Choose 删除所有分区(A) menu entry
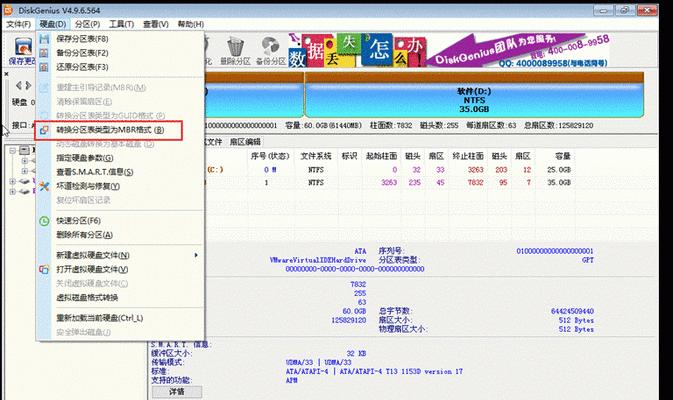Viewport: 673px width, 400px height. [x=85, y=235]
